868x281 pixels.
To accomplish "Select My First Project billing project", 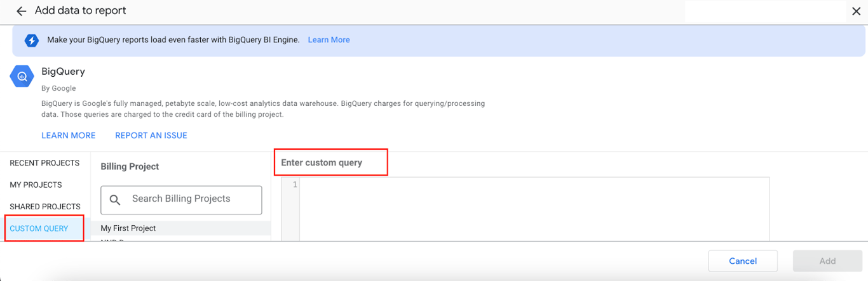I will coord(181,228).
